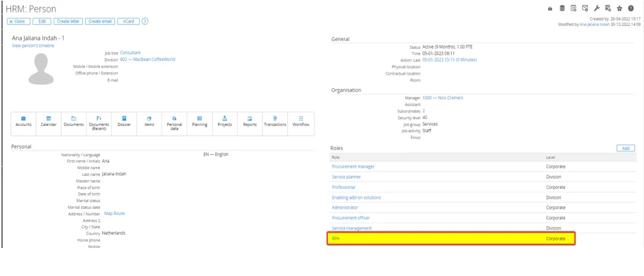Click the help question mark icon
644x276 pixels.
tap(631, 9)
